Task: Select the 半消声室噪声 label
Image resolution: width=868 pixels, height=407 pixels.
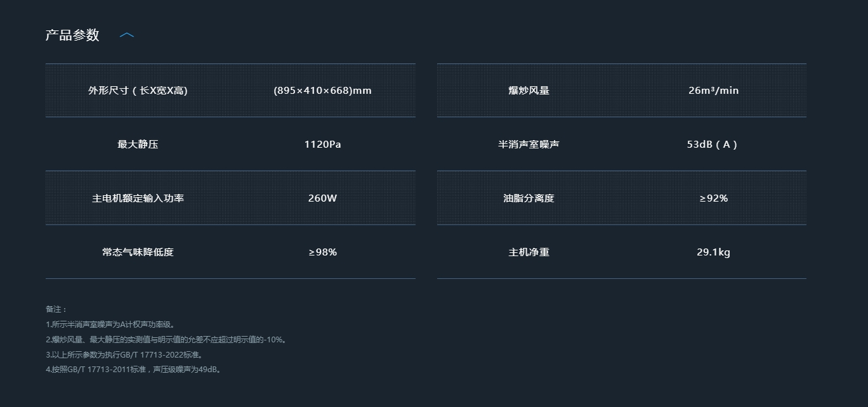Action: pyautogui.click(x=529, y=145)
